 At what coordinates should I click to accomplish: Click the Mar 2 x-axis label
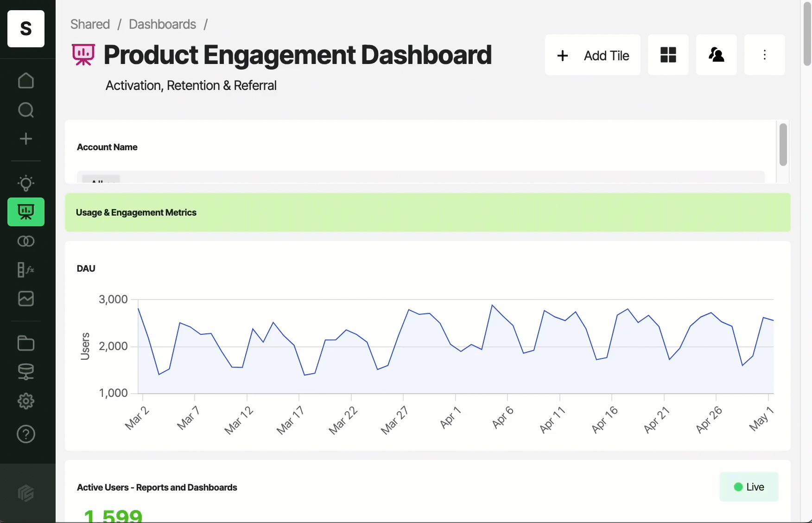click(x=137, y=418)
